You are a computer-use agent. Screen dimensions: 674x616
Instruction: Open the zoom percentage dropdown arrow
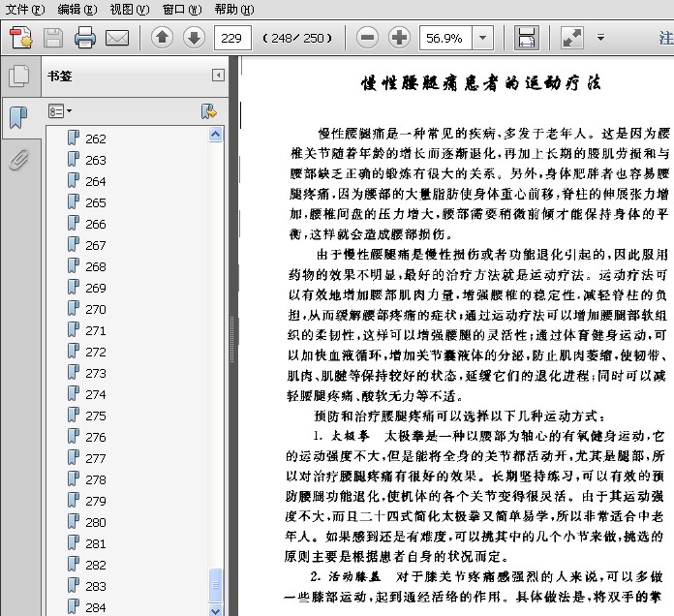(482, 38)
